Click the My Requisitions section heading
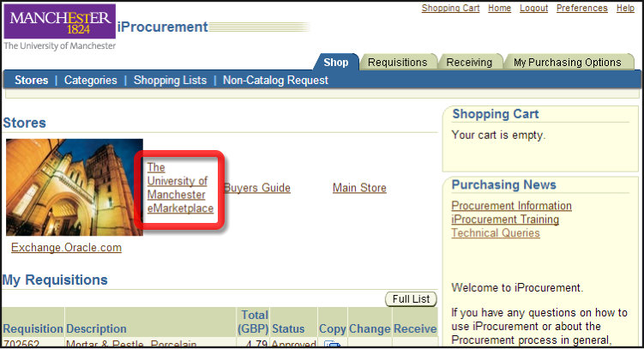The width and height of the screenshot is (644, 349). (55, 280)
